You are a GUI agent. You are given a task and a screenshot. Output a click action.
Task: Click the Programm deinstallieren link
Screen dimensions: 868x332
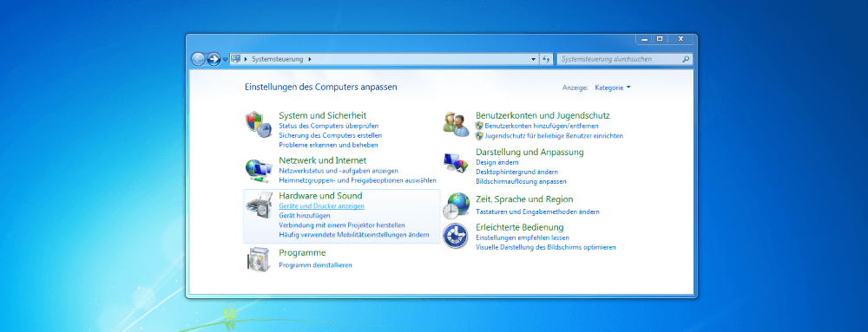(316, 265)
